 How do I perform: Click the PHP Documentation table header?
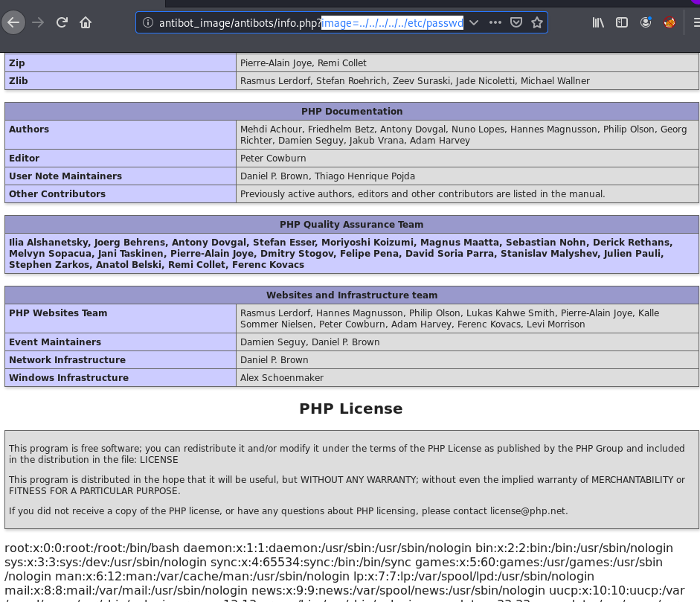click(352, 111)
